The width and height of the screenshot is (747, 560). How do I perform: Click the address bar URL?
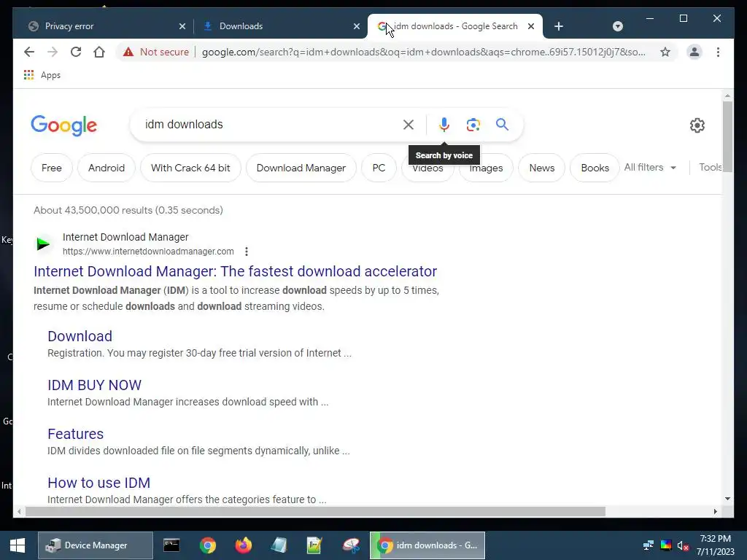tap(423, 52)
